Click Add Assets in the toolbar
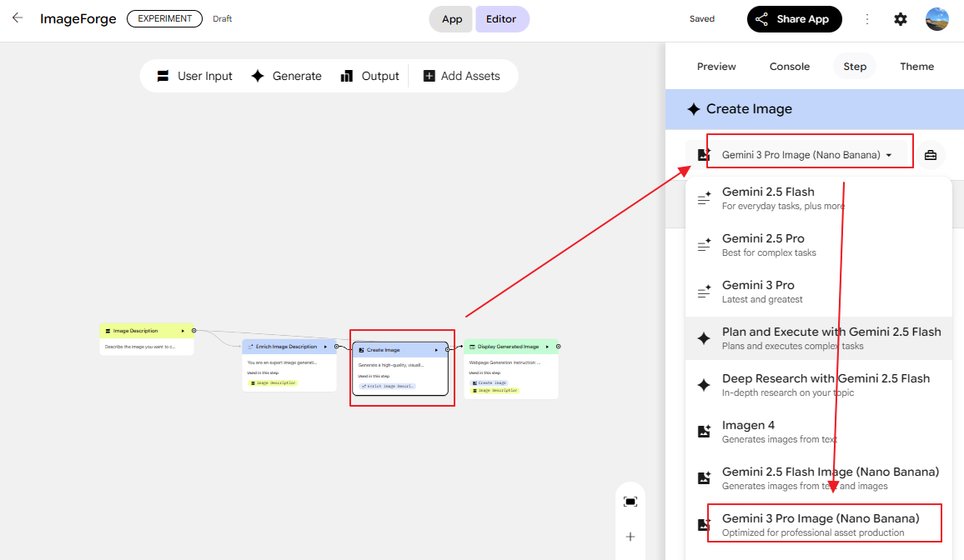 (462, 76)
